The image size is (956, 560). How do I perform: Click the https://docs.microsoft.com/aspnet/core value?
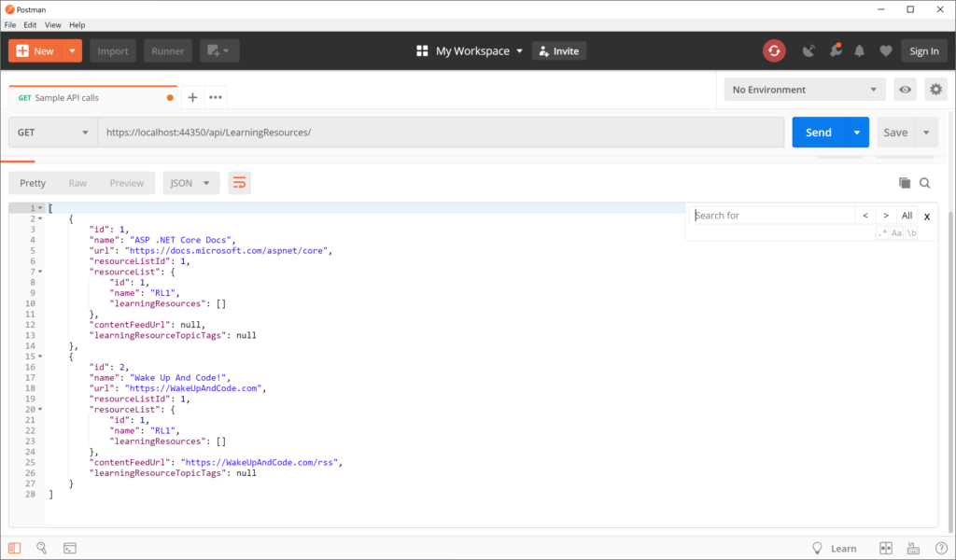227,250
